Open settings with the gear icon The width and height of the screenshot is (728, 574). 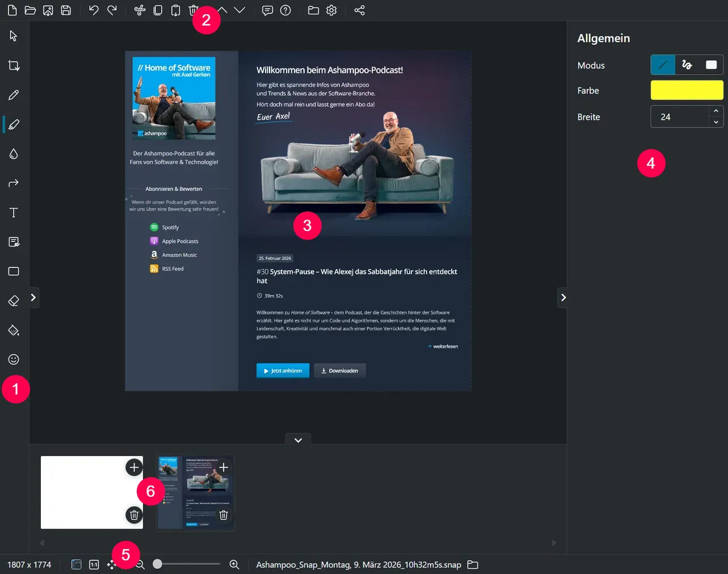[332, 10]
